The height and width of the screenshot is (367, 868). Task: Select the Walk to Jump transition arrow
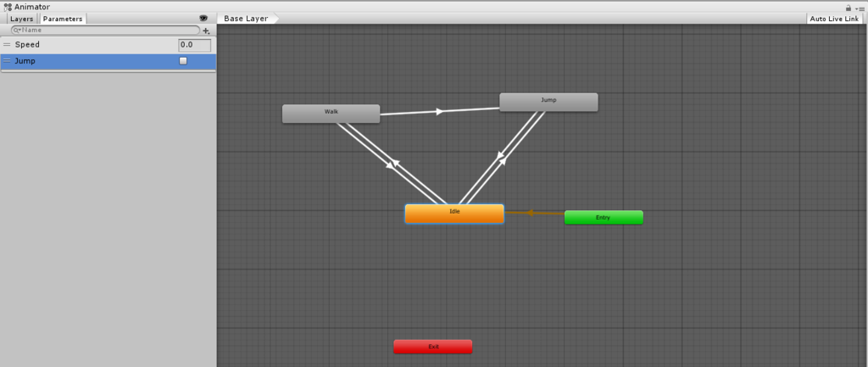pos(440,111)
